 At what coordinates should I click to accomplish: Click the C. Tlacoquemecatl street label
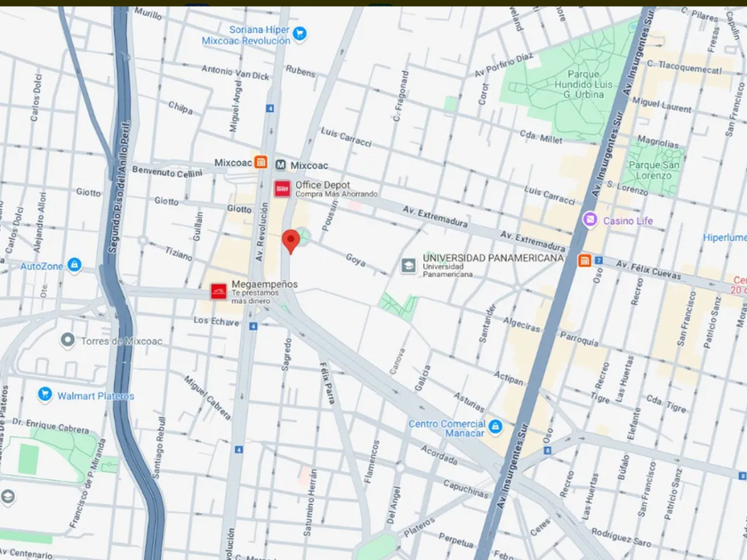pyautogui.click(x=684, y=68)
